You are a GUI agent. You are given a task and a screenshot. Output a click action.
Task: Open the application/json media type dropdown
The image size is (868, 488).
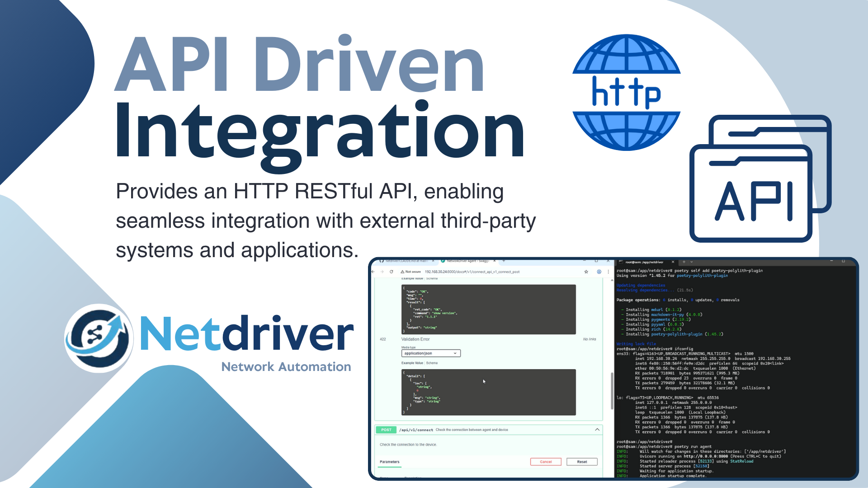[x=430, y=353]
